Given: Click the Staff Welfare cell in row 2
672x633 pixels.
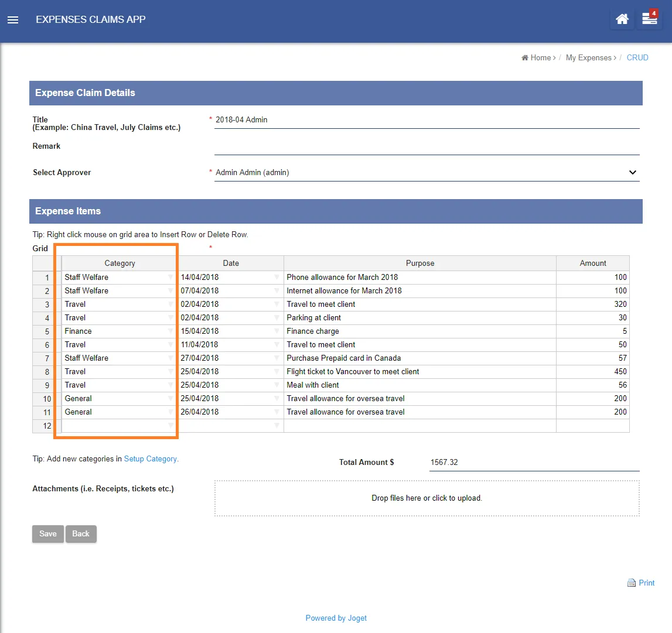Looking at the screenshot, I should click(x=120, y=291).
